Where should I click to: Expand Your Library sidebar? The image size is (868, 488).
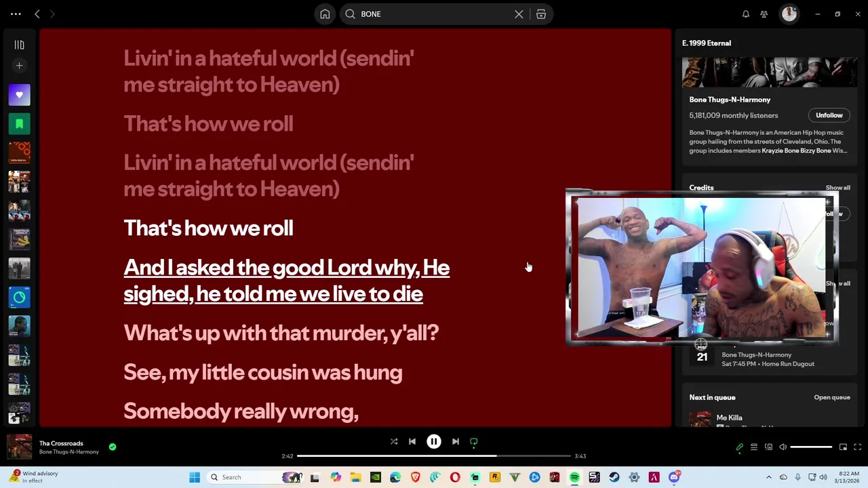click(x=19, y=45)
